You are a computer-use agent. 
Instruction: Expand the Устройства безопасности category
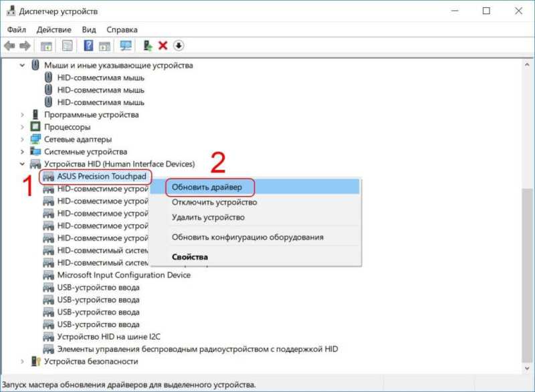coord(22,361)
